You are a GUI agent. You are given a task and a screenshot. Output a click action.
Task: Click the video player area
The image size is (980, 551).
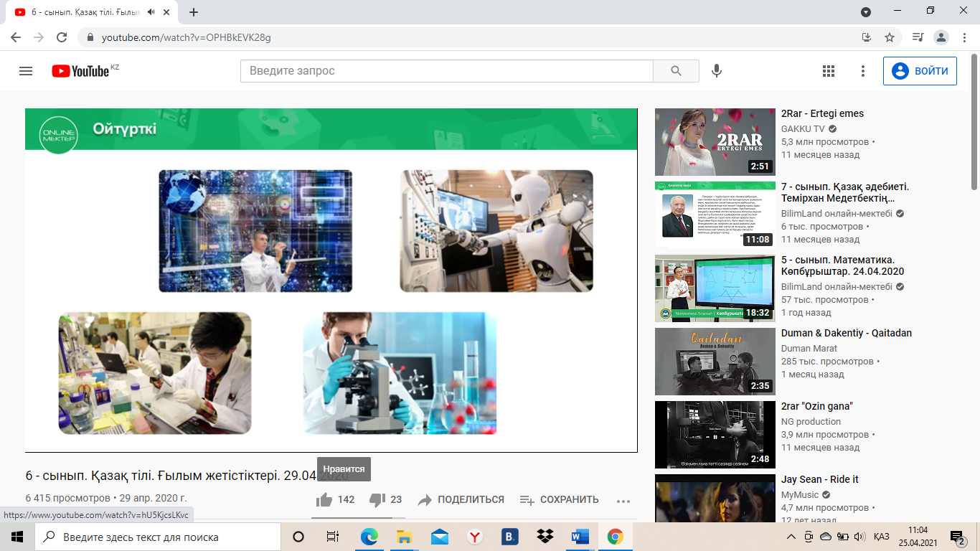point(331,281)
